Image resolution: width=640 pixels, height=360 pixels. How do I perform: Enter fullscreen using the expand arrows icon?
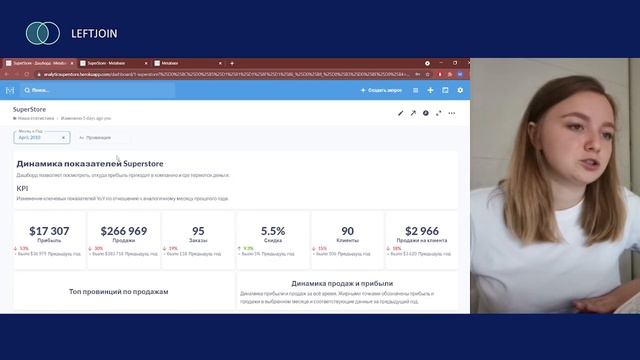[438, 113]
